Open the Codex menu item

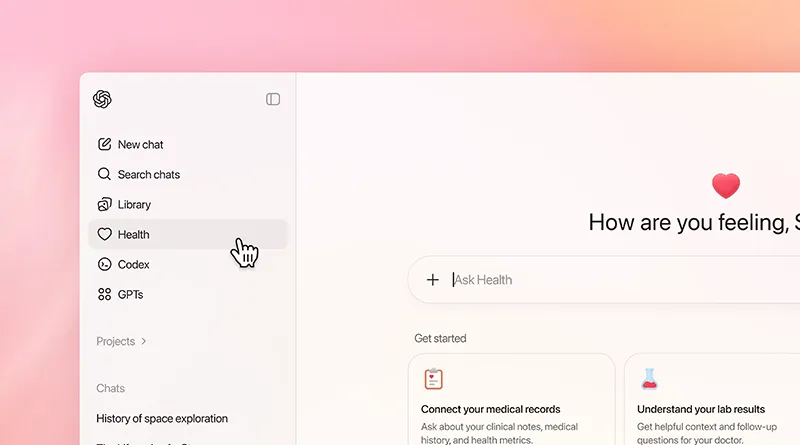(188, 264)
